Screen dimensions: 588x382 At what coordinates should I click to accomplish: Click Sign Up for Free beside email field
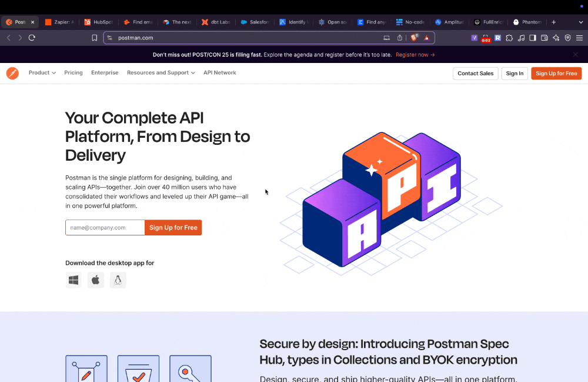173,227
